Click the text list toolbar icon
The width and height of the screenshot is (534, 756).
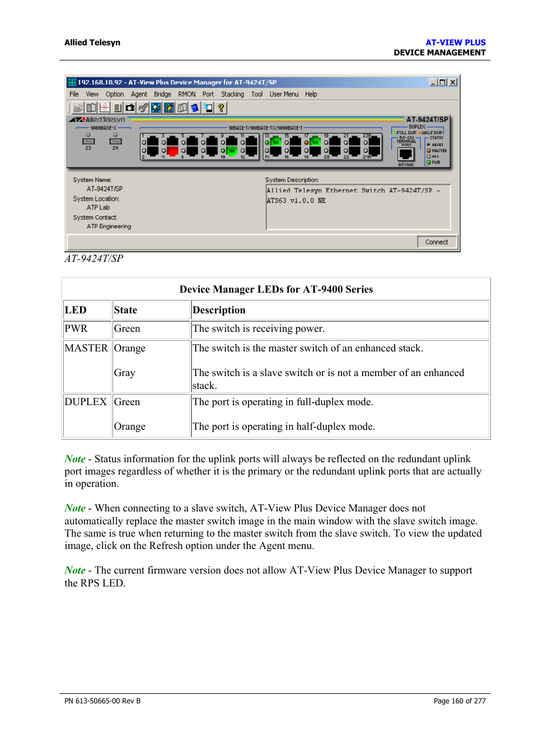point(118,108)
